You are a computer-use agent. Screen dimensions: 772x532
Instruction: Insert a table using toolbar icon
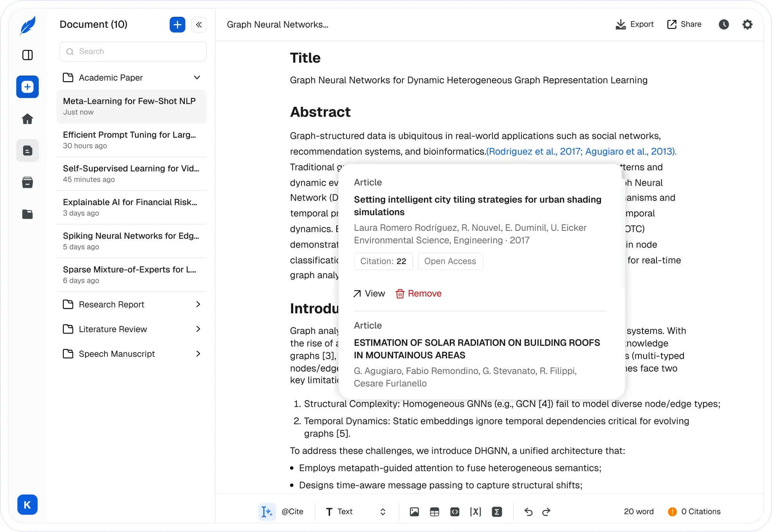(x=435, y=512)
